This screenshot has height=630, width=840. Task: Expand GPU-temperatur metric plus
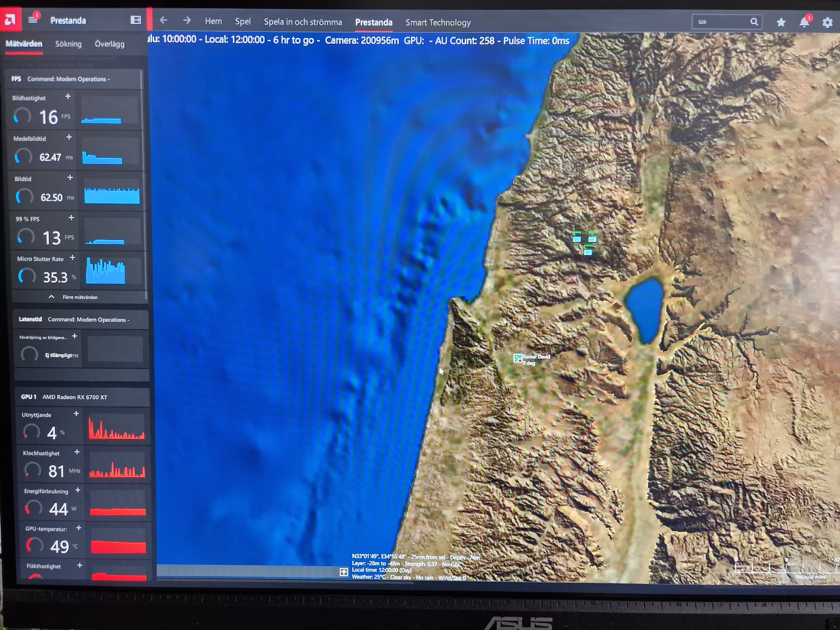[x=79, y=528]
